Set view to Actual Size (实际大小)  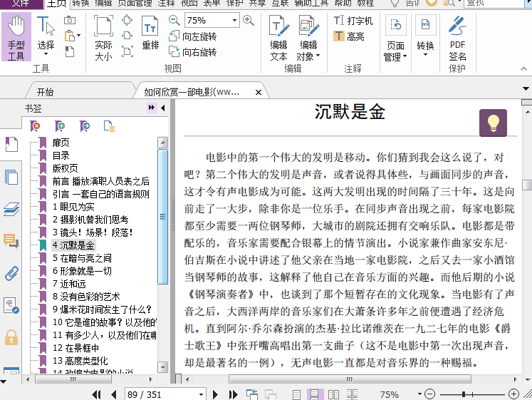pos(103,37)
